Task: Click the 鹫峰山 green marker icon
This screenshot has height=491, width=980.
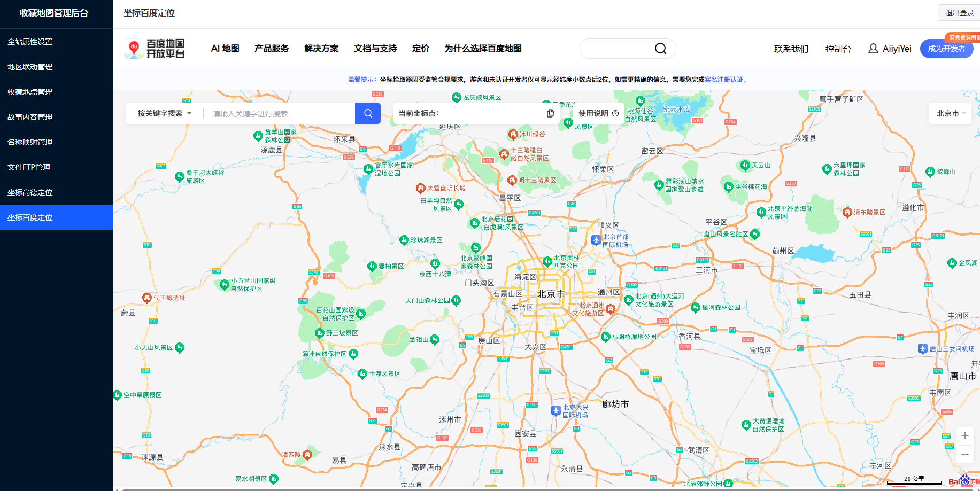Action: (930, 172)
